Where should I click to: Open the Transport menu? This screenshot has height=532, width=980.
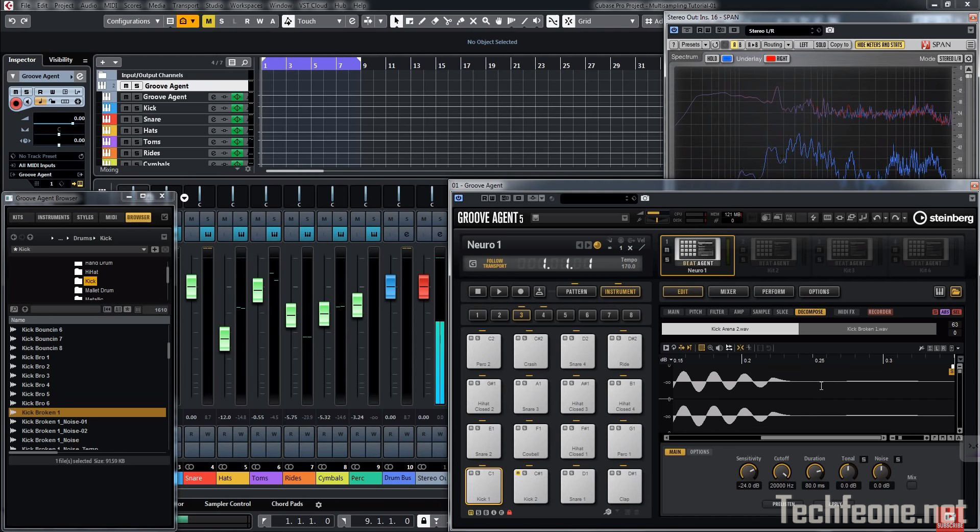(x=185, y=5)
